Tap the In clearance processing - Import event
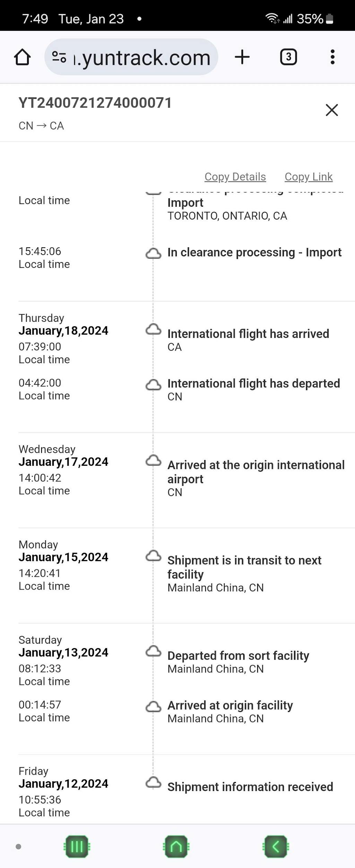Screen dimensions: 355x868 254,252
